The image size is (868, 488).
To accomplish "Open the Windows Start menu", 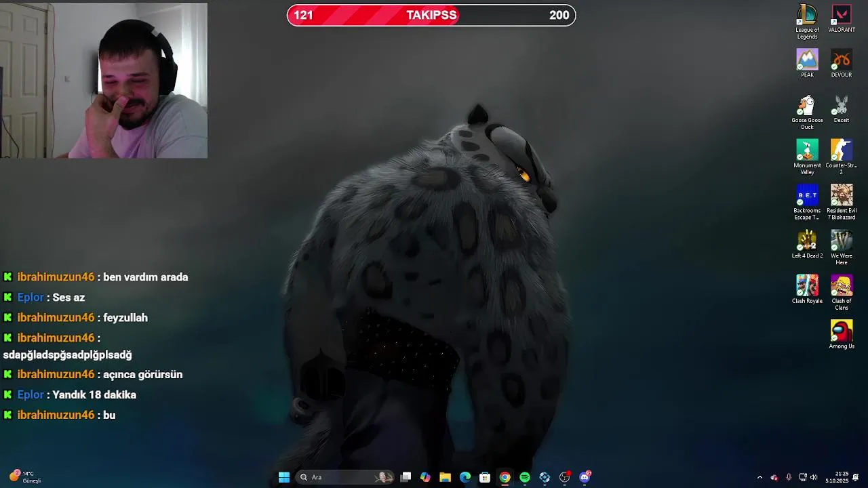I will pos(284,477).
